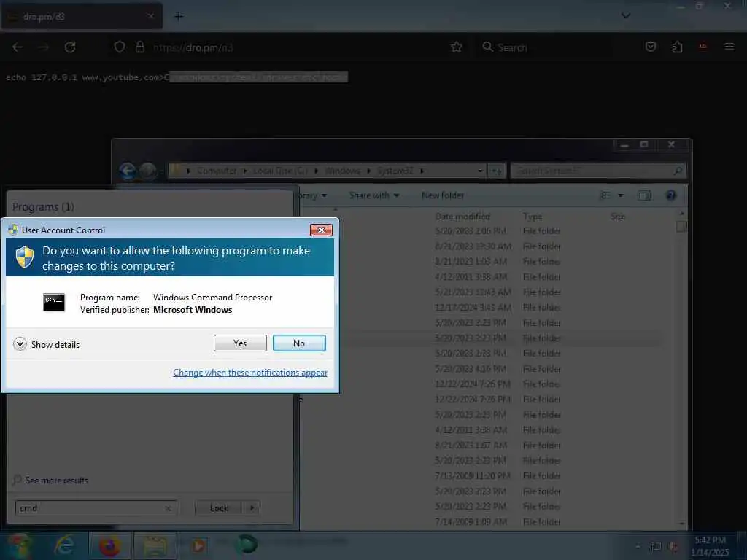This screenshot has width=747, height=560.
Task: Open Internet Explorer from the taskbar
Action: [x=65, y=545]
